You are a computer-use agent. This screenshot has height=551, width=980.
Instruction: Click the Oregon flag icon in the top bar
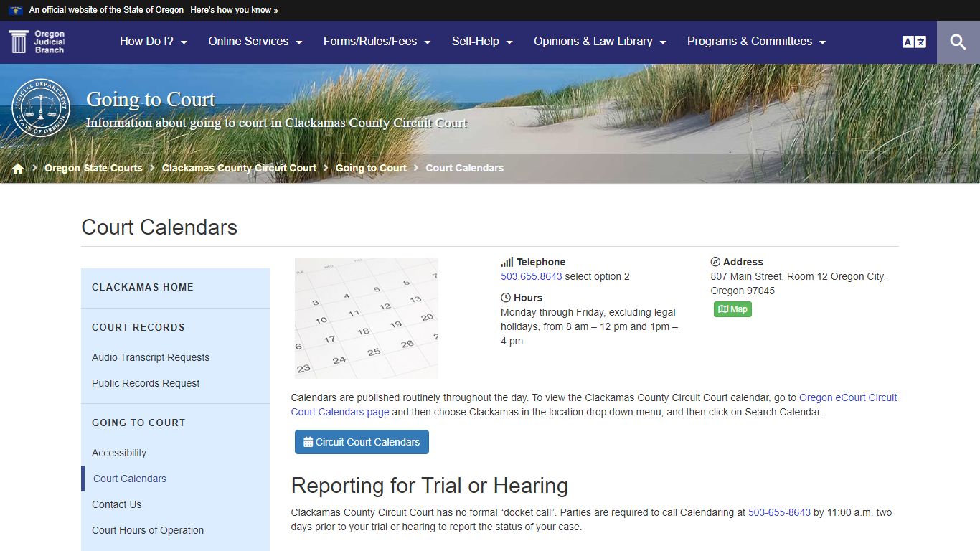(15, 10)
